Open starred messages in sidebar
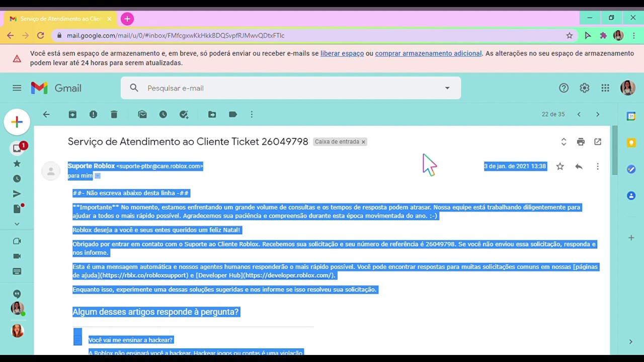 [17, 163]
